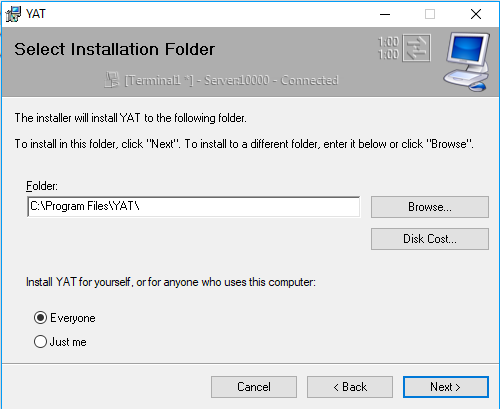Click the computer graphic in the banner

click(467, 61)
